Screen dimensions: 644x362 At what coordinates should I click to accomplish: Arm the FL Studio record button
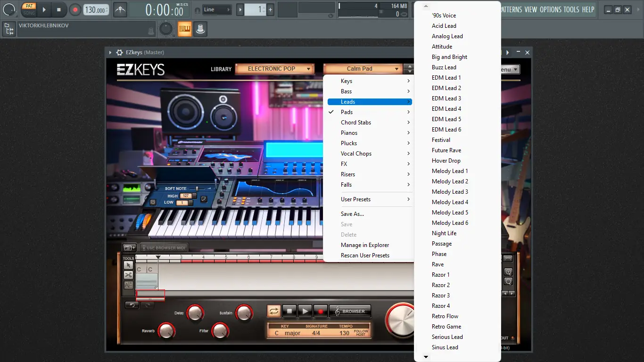tap(75, 9)
